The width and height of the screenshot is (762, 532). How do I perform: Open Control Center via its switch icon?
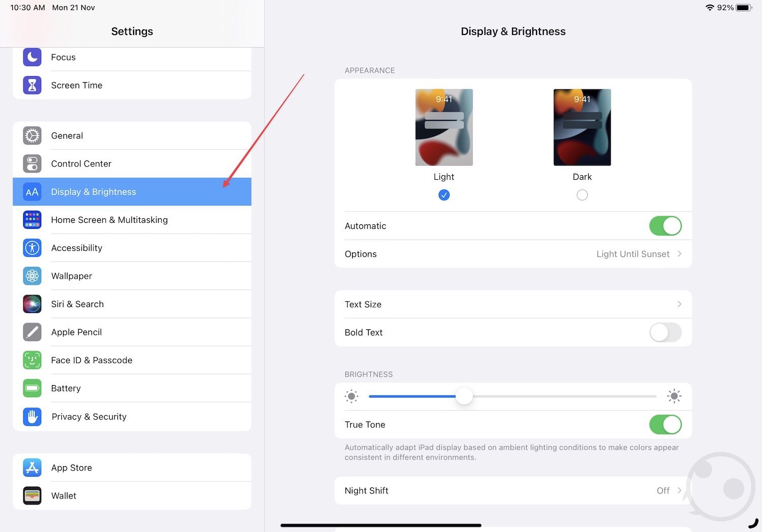pos(32,163)
